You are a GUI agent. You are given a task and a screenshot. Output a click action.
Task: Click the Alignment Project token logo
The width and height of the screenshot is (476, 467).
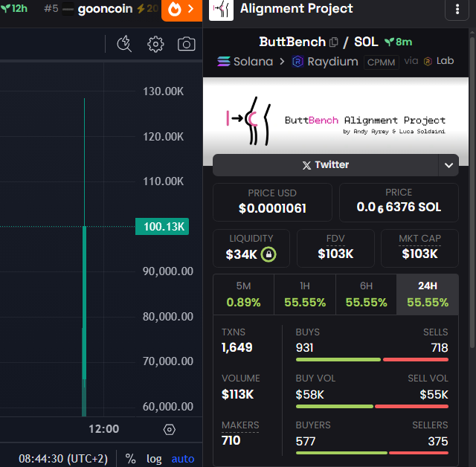coord(222,10)
